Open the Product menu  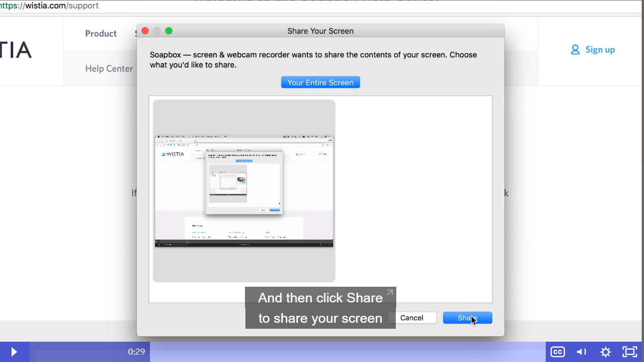click(101, 34)
